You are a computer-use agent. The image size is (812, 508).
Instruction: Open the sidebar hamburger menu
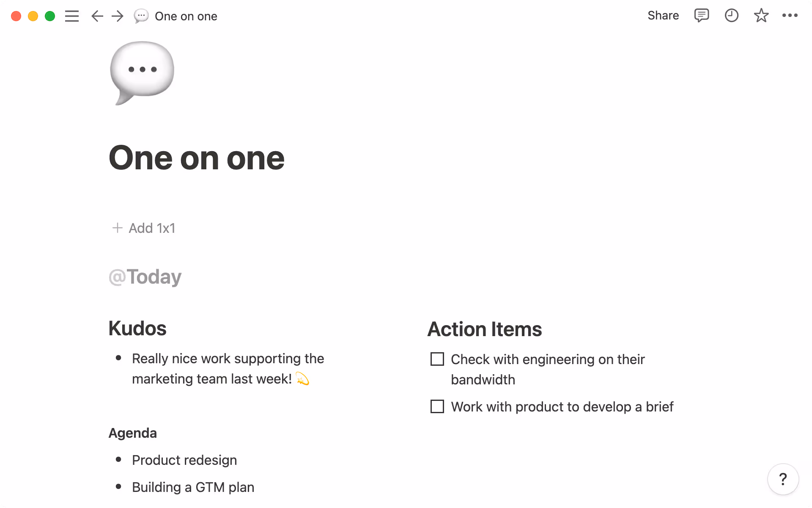tap(71, 16)
